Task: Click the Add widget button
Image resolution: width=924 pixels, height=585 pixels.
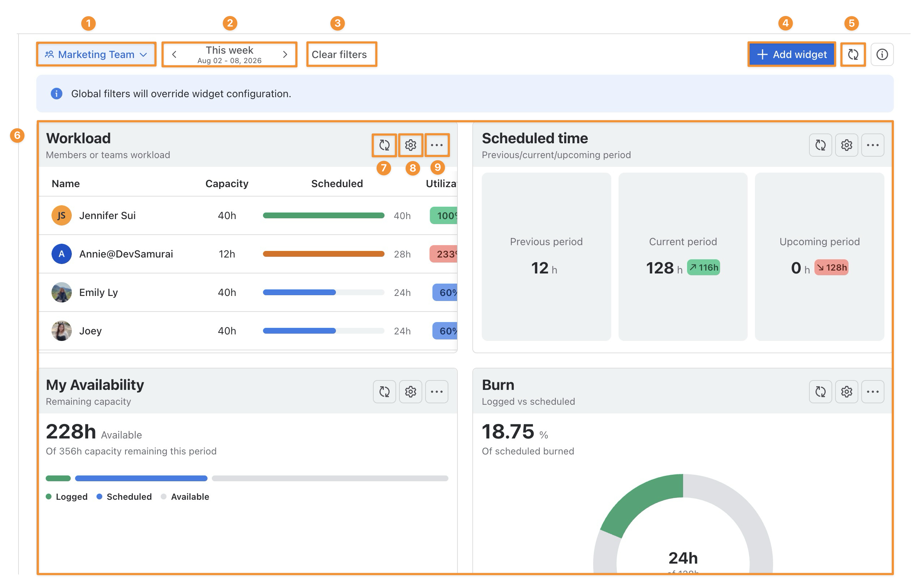Action: click(x=791, y=54)
